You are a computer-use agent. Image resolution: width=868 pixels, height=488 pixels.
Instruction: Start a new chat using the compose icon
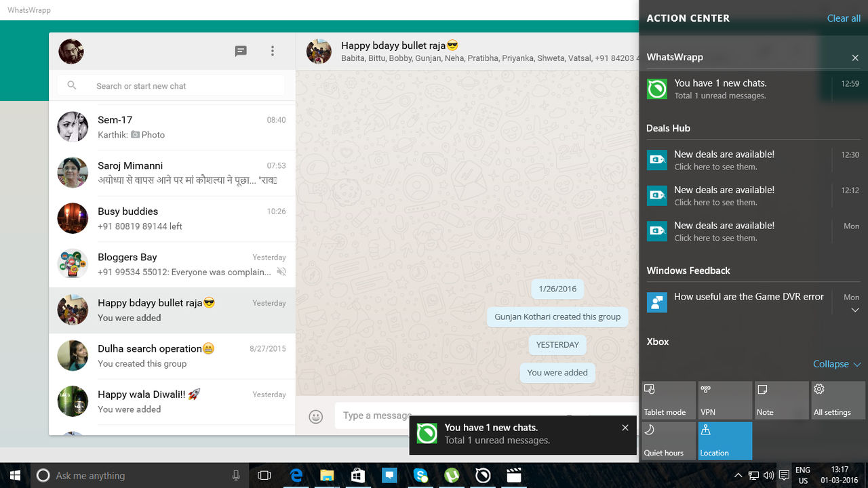(x=241, y=51)
